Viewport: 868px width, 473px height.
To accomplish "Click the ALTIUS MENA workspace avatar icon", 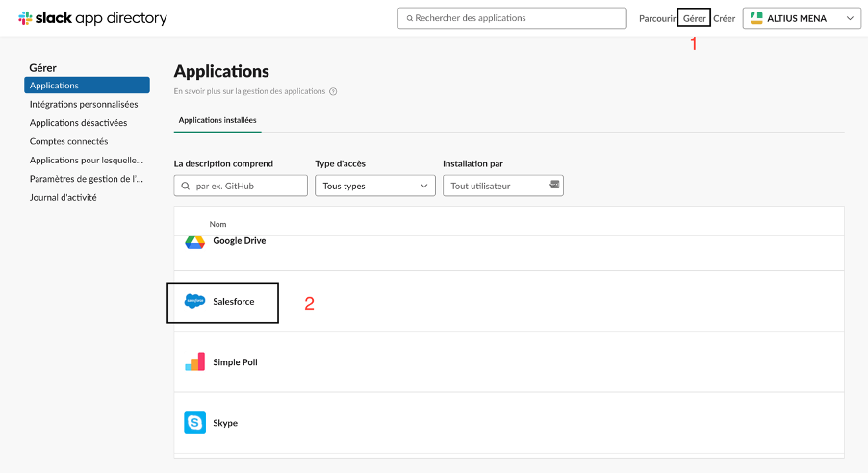I will point(756,18).
